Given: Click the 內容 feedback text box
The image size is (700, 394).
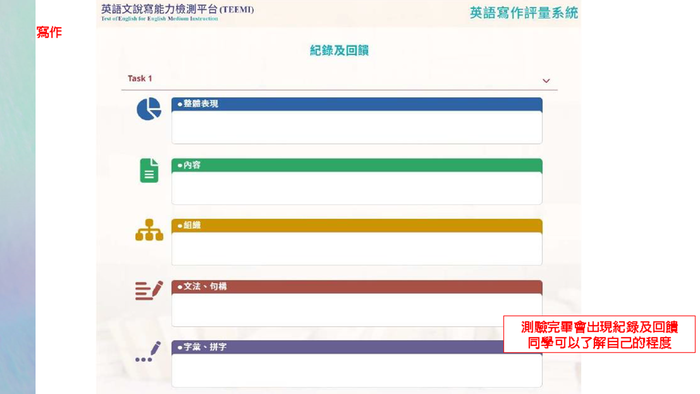Looking at the screenshot, I should 357,188.
